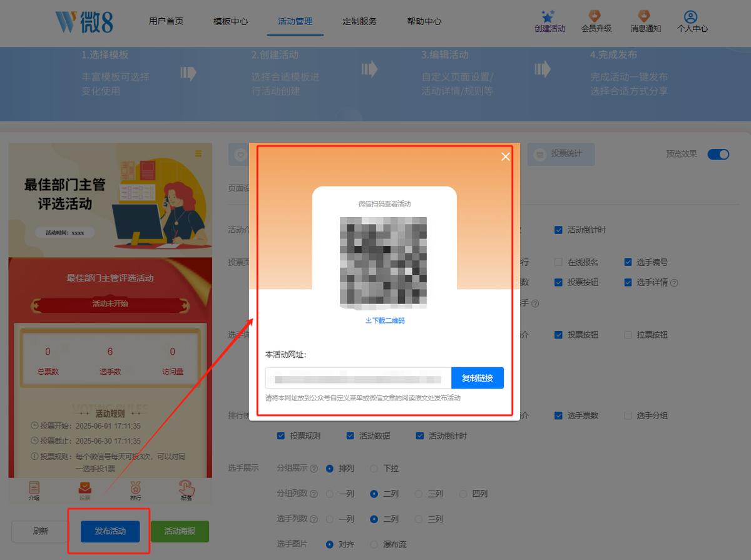Uncheck 投票规则 checkbox
This screenshot has width=751, height=560.
[x=281, y=435]
